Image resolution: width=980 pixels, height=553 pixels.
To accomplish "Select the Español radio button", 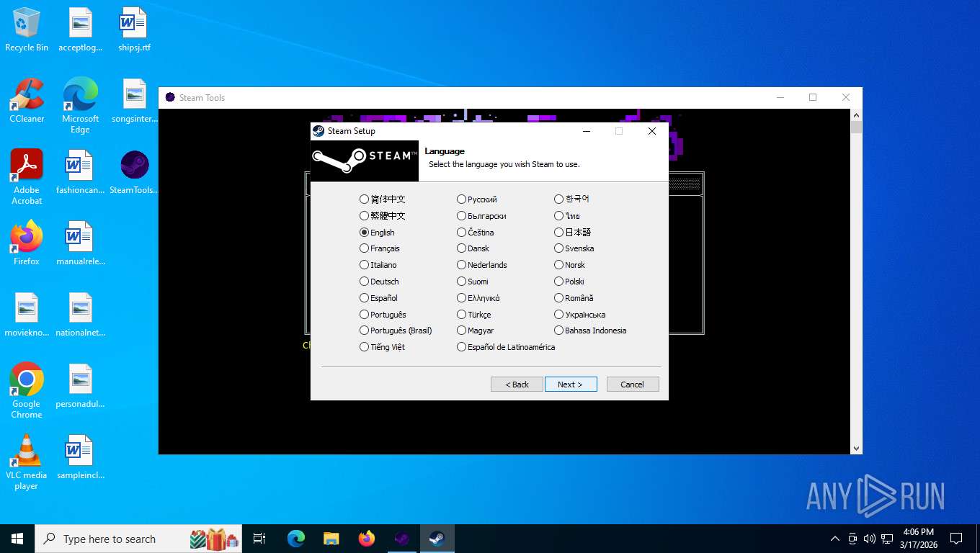I will (378, 298).
